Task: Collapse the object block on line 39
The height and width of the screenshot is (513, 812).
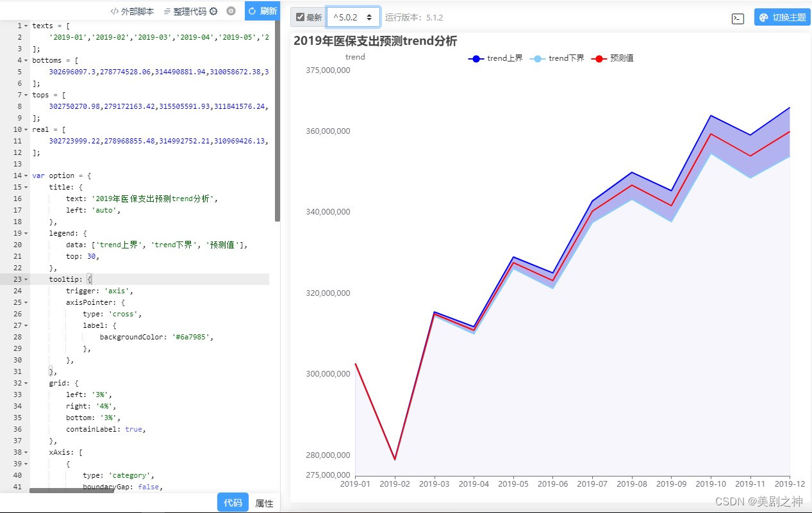Action: (26, 464)
